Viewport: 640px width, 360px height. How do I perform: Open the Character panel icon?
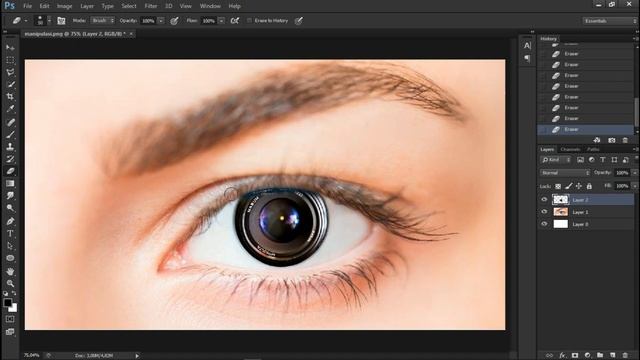coord(527,46)
